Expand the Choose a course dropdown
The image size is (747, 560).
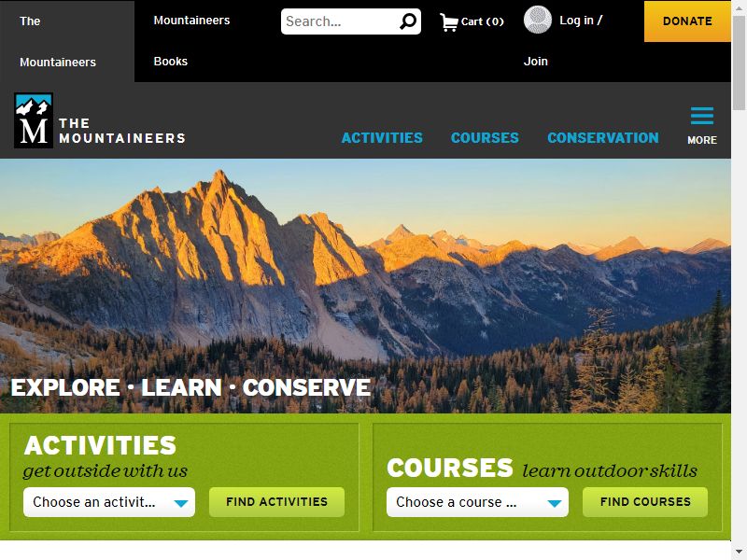coord(477,502)
